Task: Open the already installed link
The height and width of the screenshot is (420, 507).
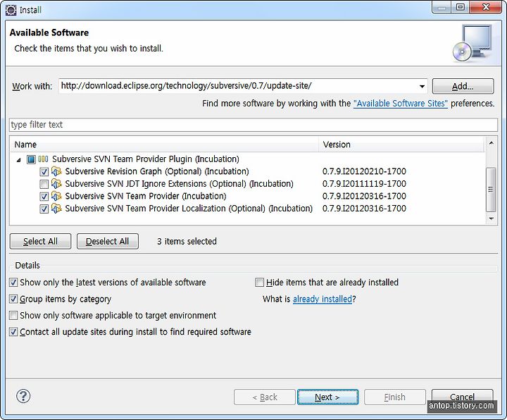Action: pyautogui.click(x=322, y=299)
